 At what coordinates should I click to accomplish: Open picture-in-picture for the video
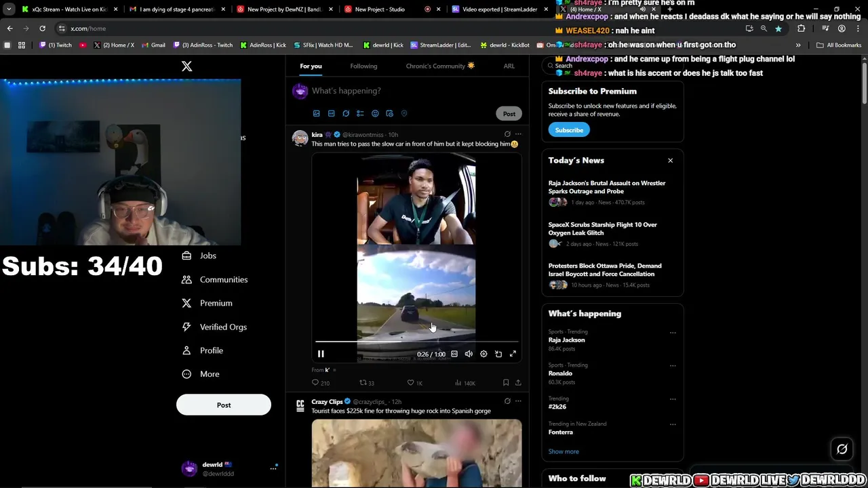[498, 354]
